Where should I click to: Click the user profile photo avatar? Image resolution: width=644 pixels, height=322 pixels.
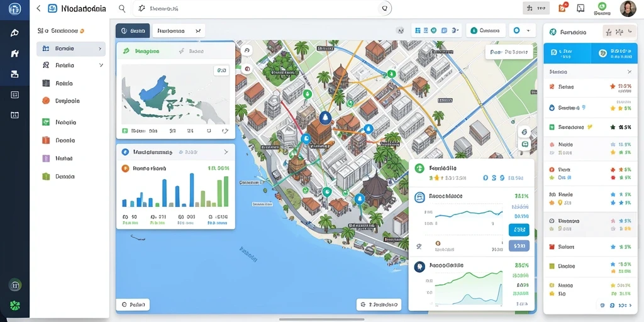click(x=628, y=9)
